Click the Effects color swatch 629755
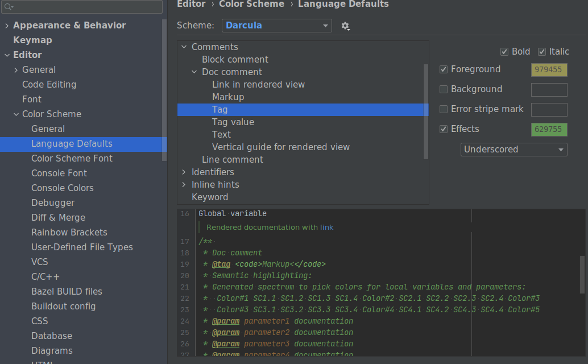This screenshot has height=364, width=588. [x=549, y=129]
